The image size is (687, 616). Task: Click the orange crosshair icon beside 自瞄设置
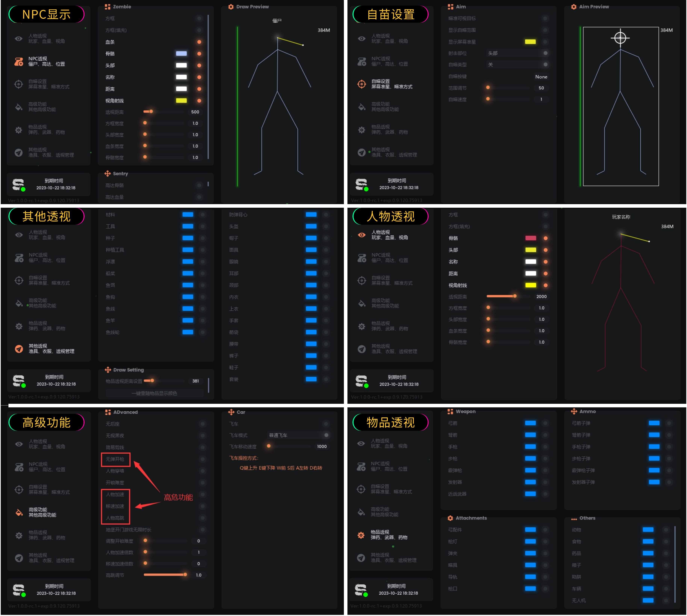click(x=362, y=84)
